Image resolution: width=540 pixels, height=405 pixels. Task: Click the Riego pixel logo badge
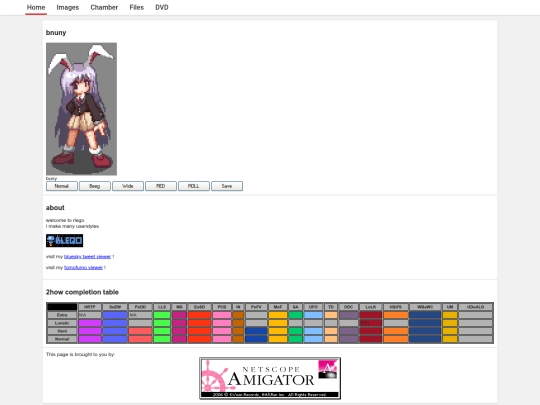tap(64, 240)
